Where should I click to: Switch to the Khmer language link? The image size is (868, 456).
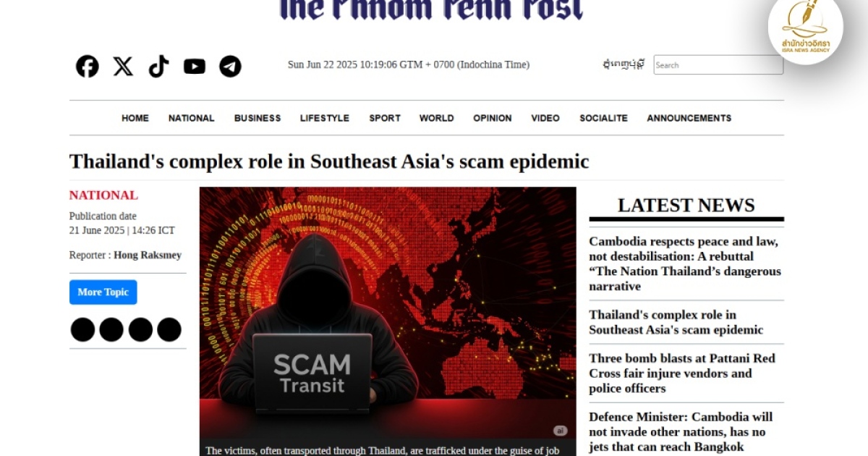point(623,64)
